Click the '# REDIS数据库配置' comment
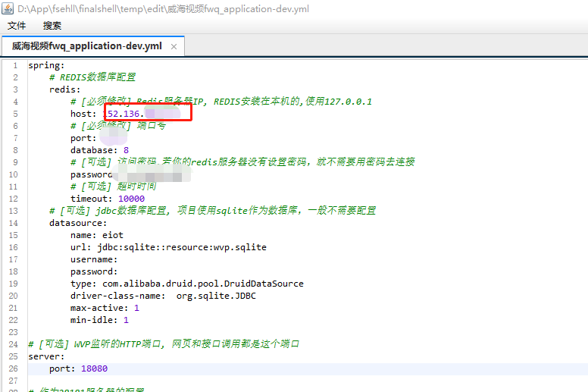Image resolution: width=588 pixels, height=392 pixels. coord(92,77)
